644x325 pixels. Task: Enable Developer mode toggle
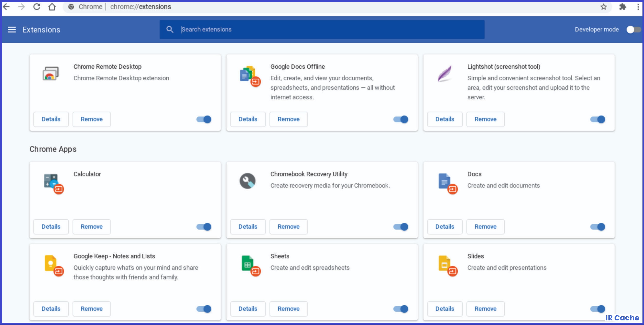(634, 30)
